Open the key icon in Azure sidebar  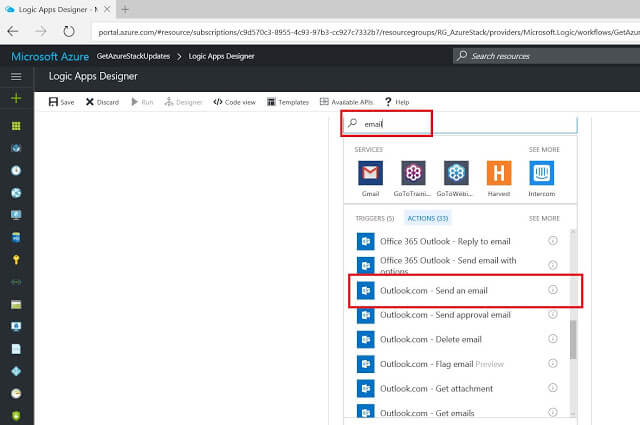[16, 260]
